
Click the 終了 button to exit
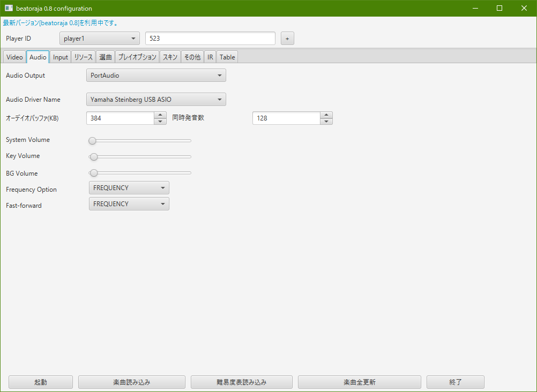click(x=456, y=382)
